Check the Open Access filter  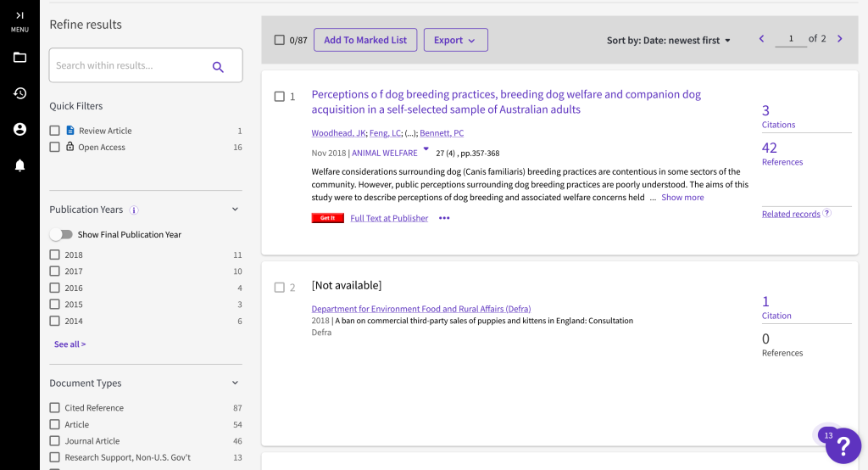[x=54, y=147]
